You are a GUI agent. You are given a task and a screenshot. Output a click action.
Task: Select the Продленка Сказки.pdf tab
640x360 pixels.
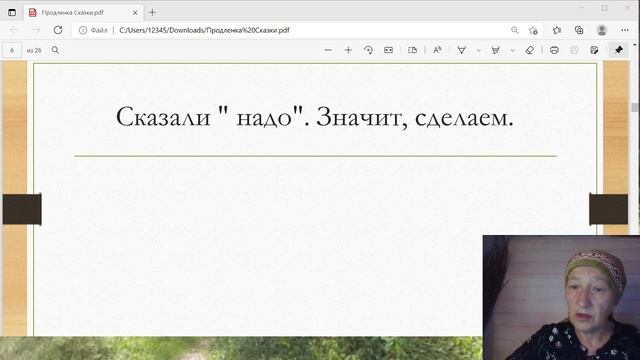83,13
